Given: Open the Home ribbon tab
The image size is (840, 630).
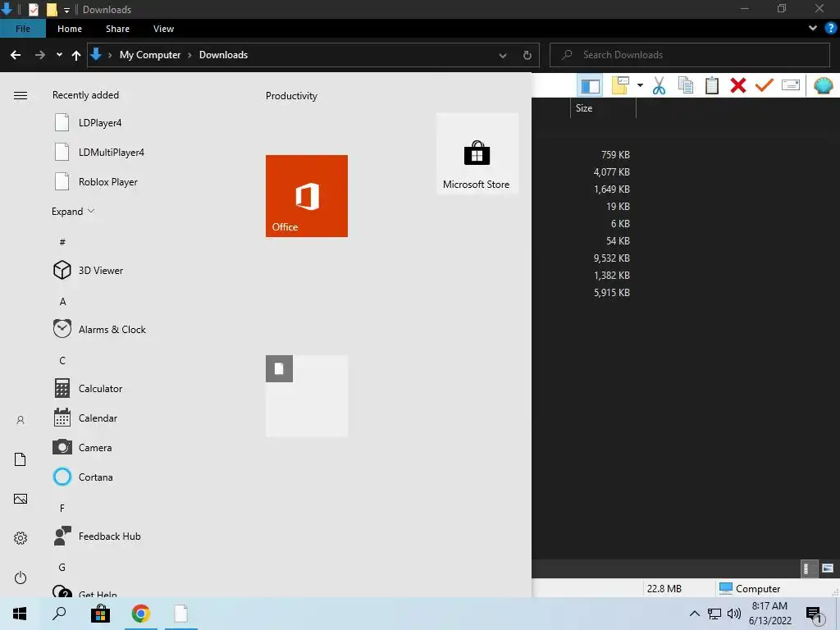Looking at the screenshot, I should pyautogui.click(x=70, y=29).
